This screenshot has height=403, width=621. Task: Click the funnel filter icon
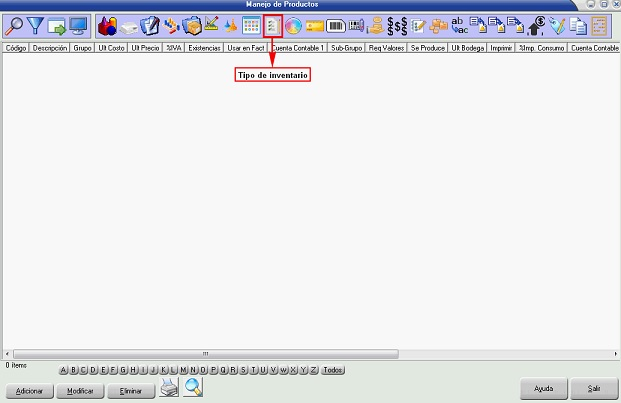(36, 26)
